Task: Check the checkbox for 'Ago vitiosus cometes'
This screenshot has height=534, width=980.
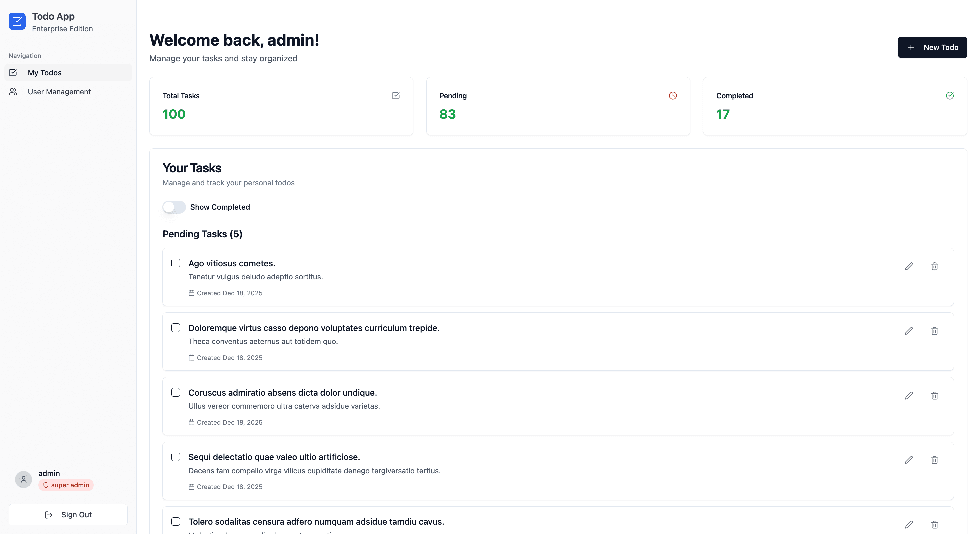Action: pyautogui.click(x=176, y=263)
